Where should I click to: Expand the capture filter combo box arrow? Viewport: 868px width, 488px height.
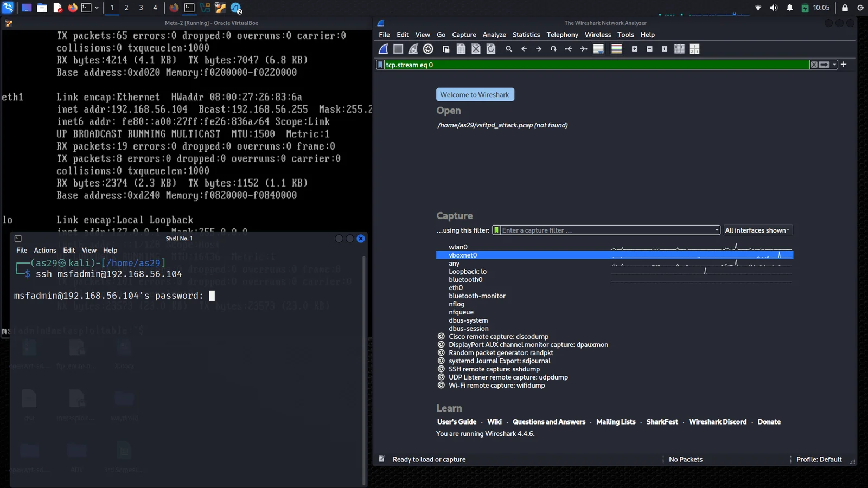(717, 230)
